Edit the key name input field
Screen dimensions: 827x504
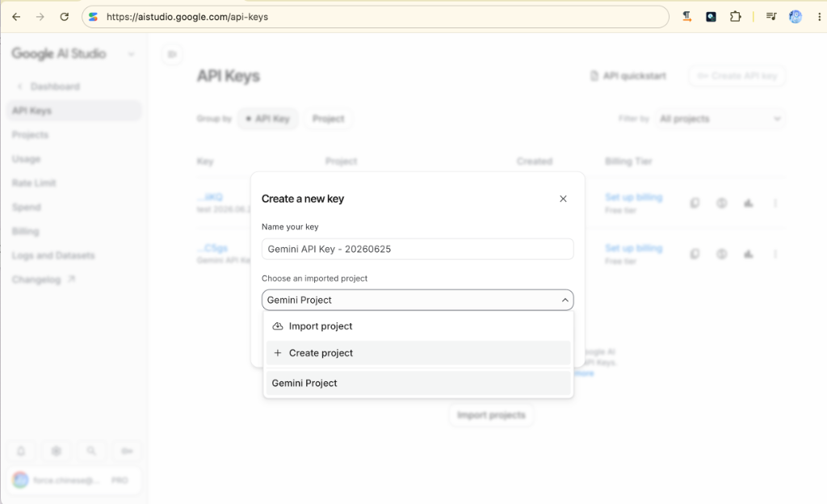tap(418, 249)
